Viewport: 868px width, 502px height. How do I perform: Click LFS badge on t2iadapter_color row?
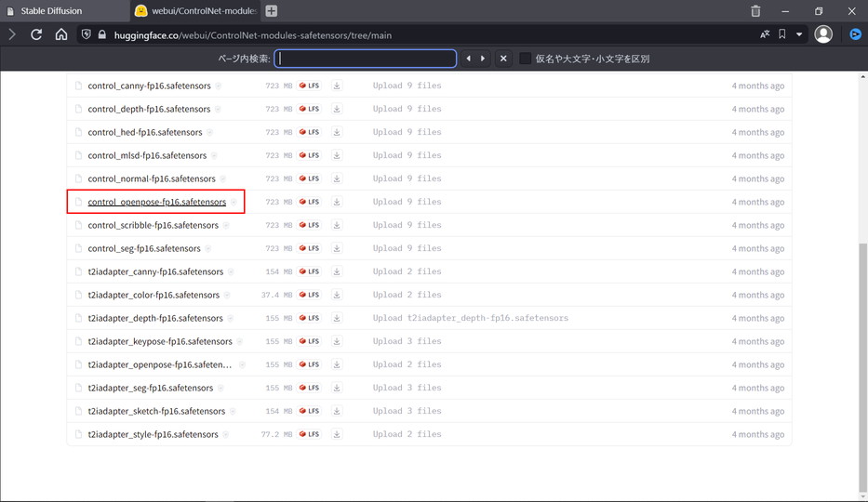tap(309, 295)
